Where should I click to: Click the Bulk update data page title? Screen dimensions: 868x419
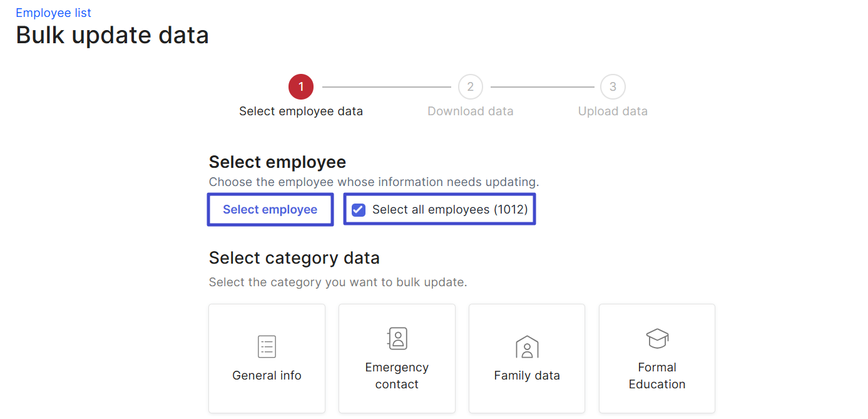(x=112, y=35)
